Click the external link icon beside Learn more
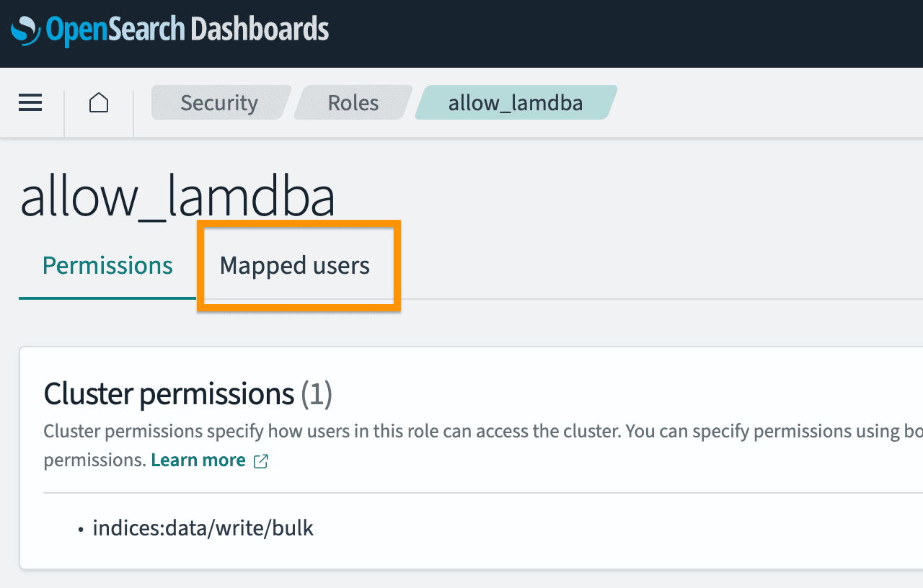The height and width of the screenshot is (588, 923). pos(261,461)
